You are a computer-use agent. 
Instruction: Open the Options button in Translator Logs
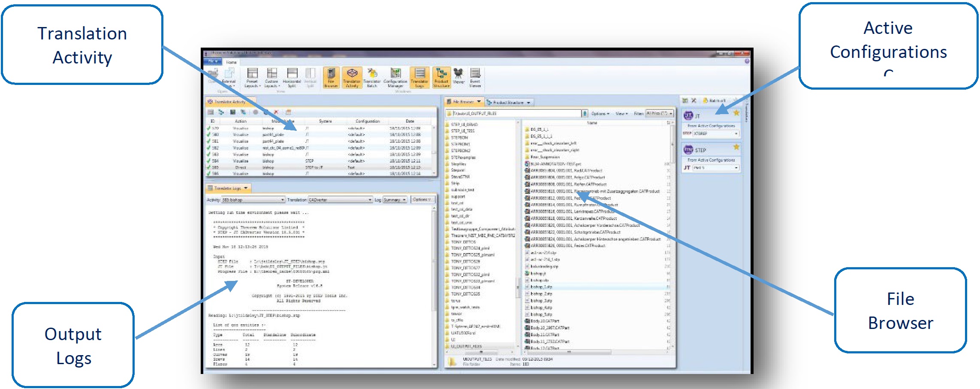[x=422, y=199]
